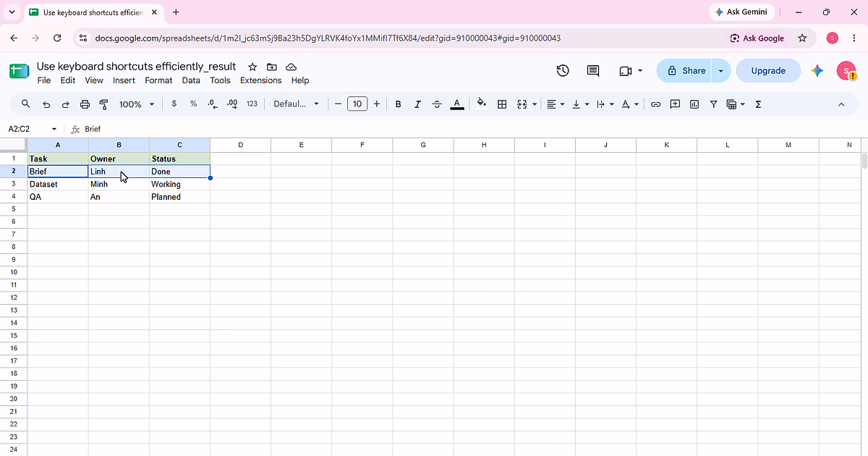Click the Upgrade button

click(768, 70)
